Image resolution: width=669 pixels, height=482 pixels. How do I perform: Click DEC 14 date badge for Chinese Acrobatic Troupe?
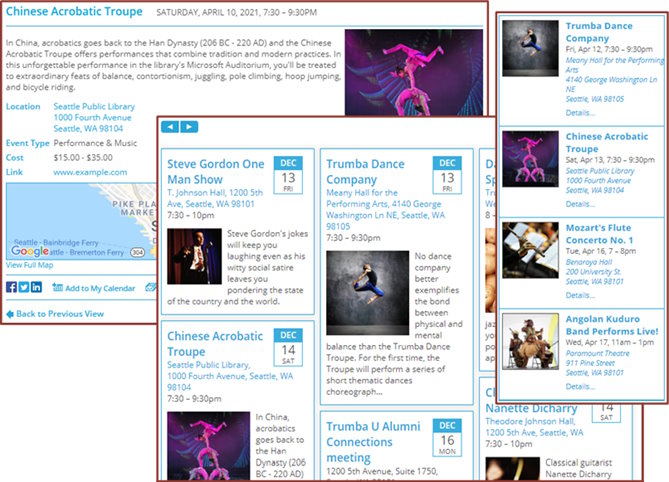coord(288,345)
